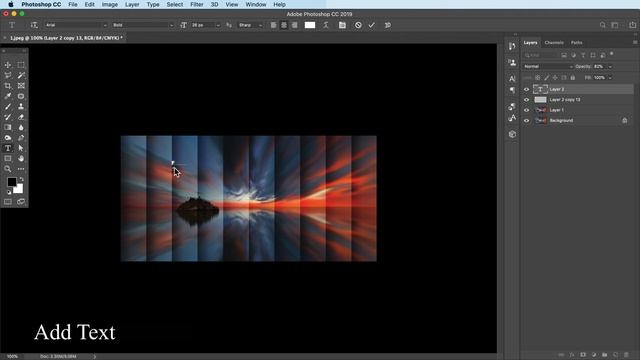The image size is (640, 360).
Task: Cancel current text edits
Action: 358,25
